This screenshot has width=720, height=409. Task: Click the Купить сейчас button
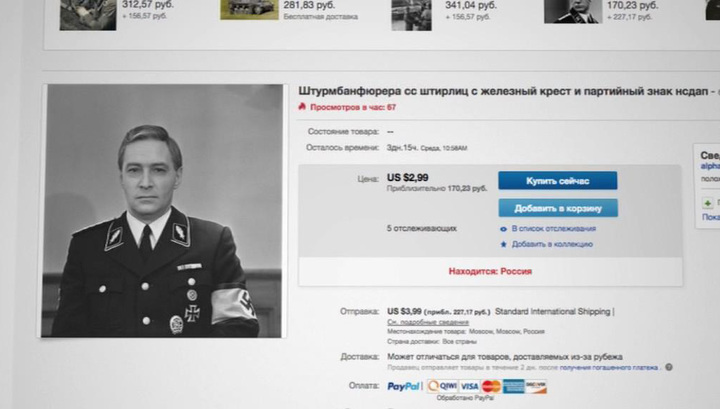click(x=557, y=180)
